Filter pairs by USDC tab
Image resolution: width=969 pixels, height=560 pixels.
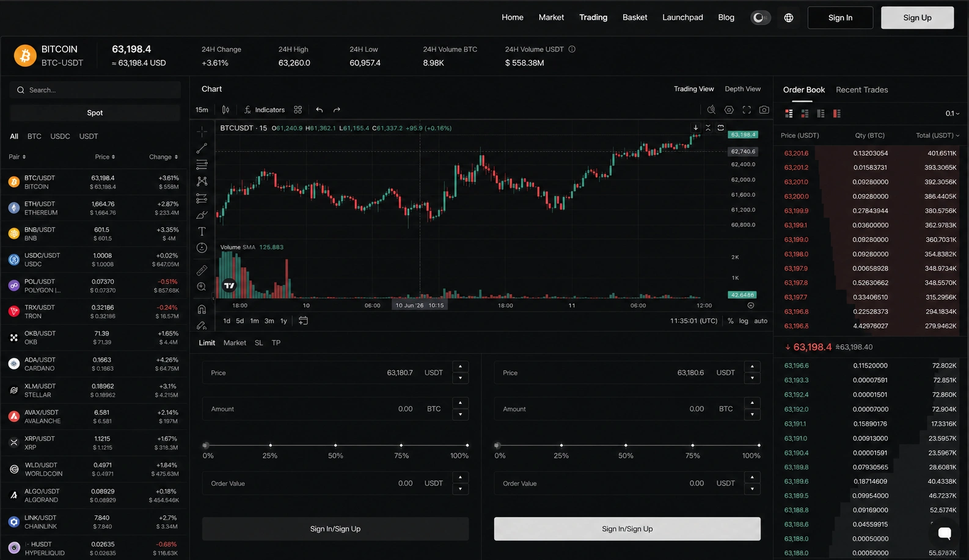pyautogui.click(x=60, y=136)
